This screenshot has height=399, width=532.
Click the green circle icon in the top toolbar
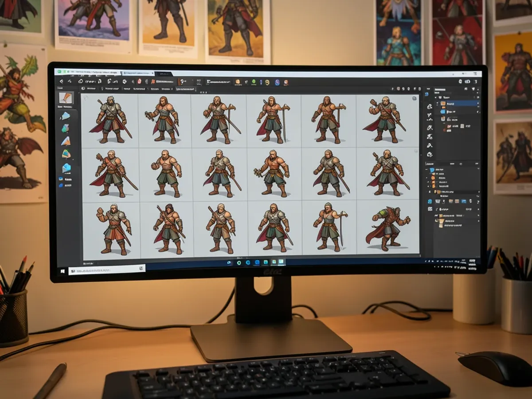click(x=254, y=82)
